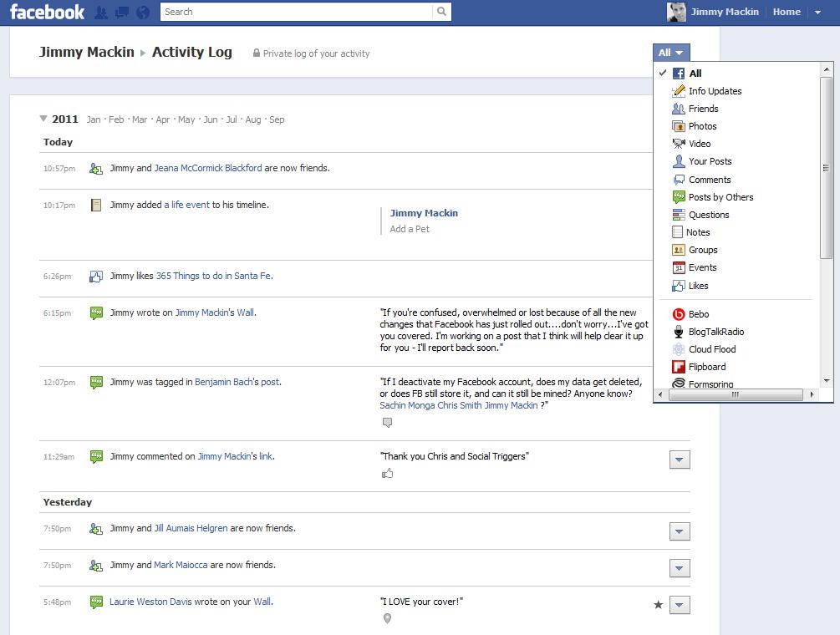Click the star icon on Laurie's wall post row
The width and height of the screenshot is (840, 635).
click(659, 605)
